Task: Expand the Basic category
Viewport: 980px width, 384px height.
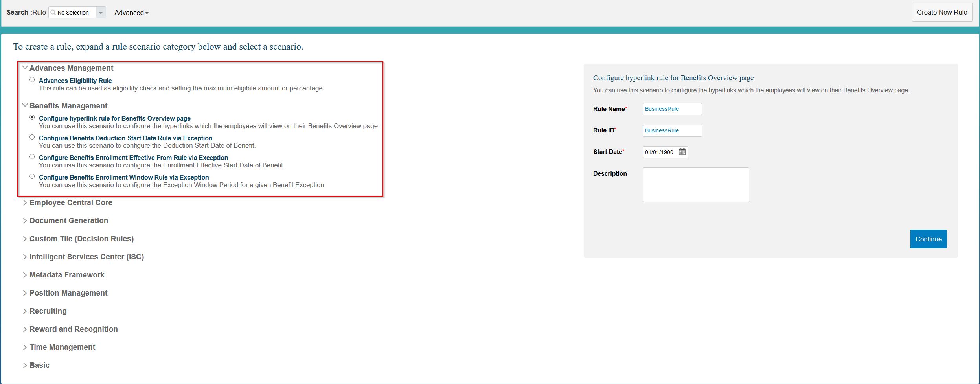Action: tap(25, 366)
